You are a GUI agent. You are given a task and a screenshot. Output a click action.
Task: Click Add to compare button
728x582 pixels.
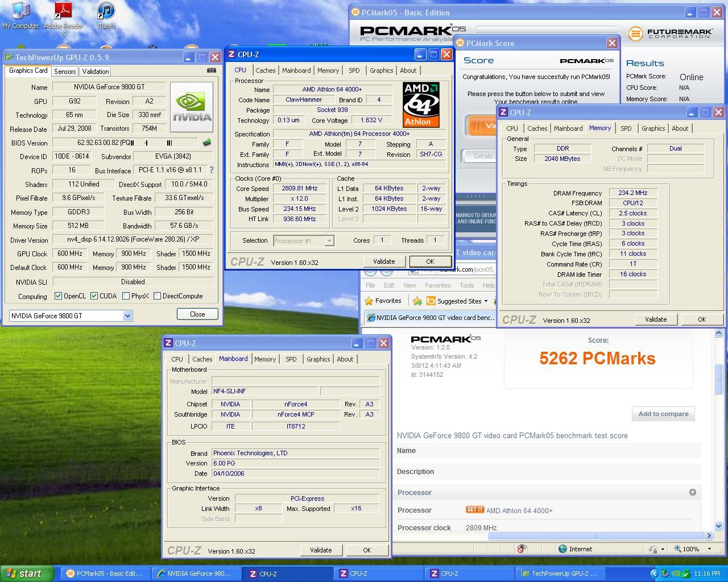tap(663, 414)
